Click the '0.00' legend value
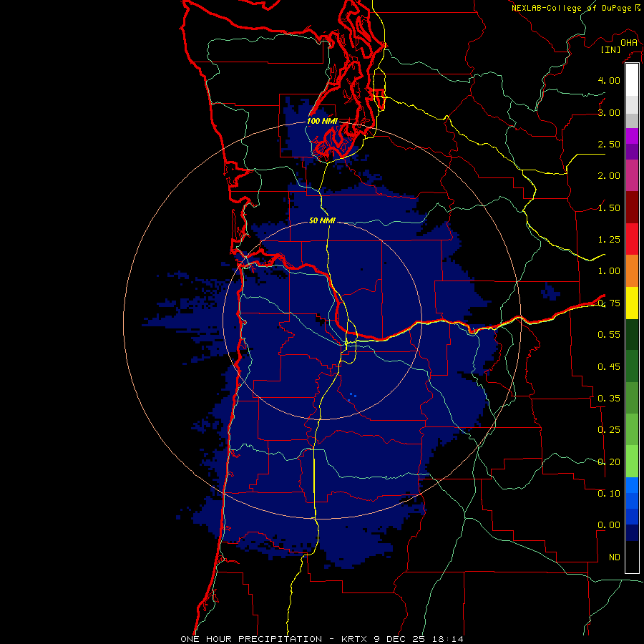The height and width of the screenshot is (644, 644). click(609, 525)
